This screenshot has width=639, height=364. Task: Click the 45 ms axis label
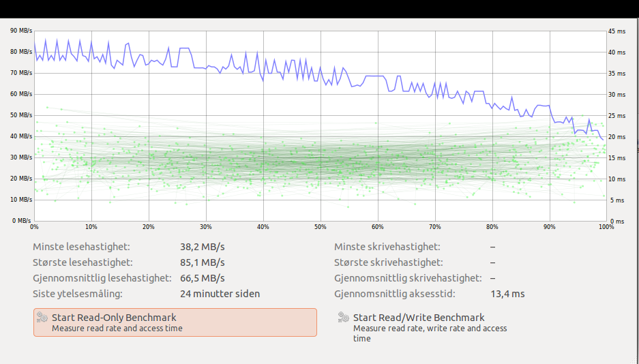[616, 31]
